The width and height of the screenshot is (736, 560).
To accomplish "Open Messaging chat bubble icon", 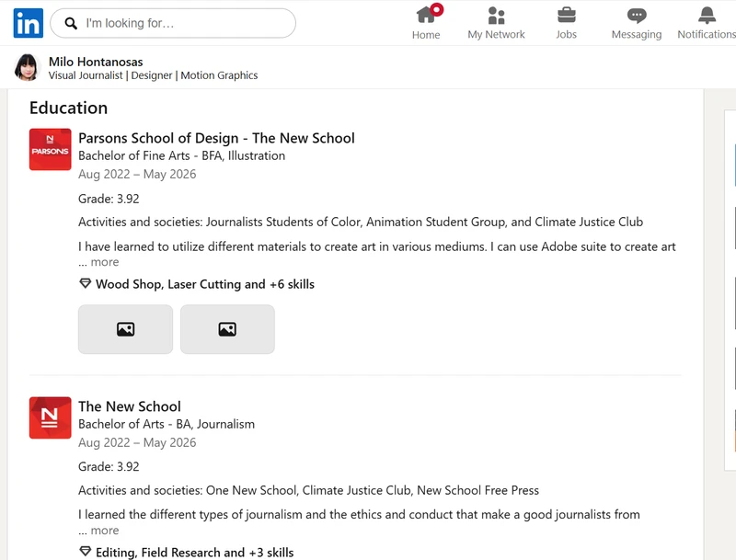I will (637, 16).
